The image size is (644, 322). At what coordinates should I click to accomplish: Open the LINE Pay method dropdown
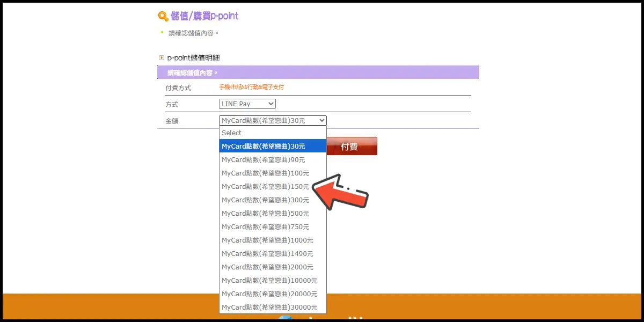click(247, 104)
